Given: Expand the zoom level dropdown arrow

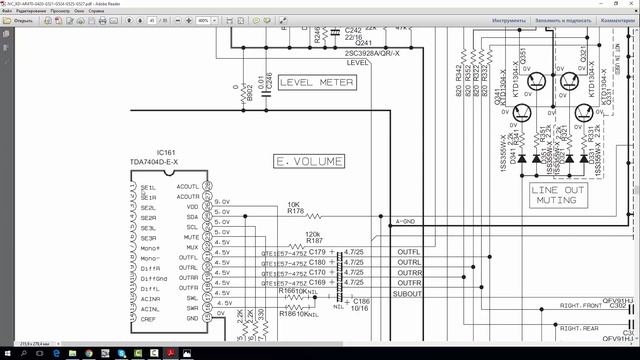Looking at the screenshot, I should pos(214,20).
